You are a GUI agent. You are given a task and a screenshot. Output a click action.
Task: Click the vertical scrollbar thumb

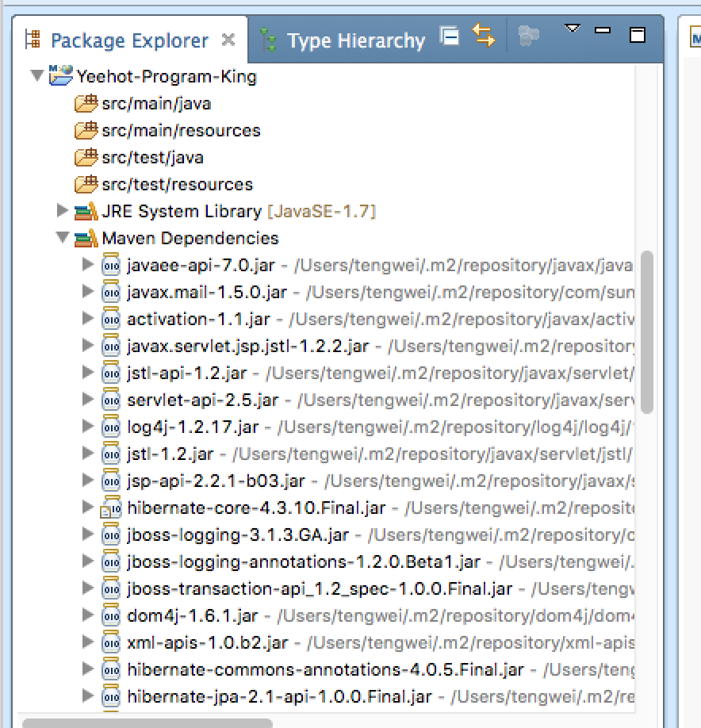pyautogui.click(x=647, y=332)
